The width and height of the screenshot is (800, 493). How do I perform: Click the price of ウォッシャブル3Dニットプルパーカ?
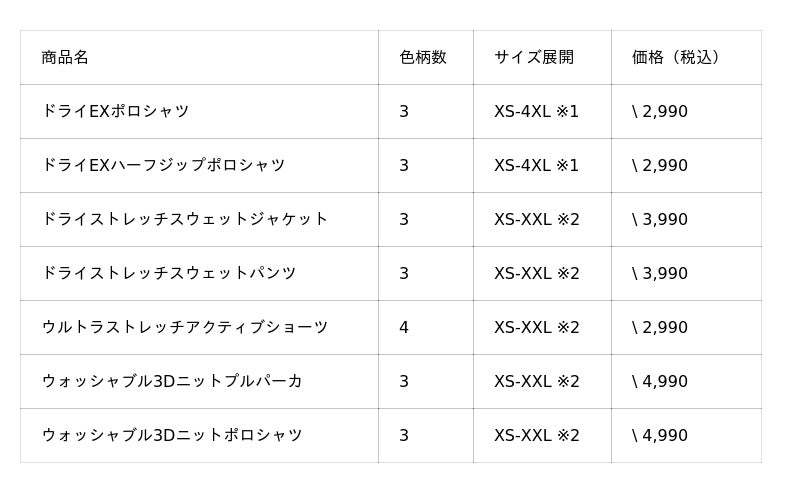point(660,381)
